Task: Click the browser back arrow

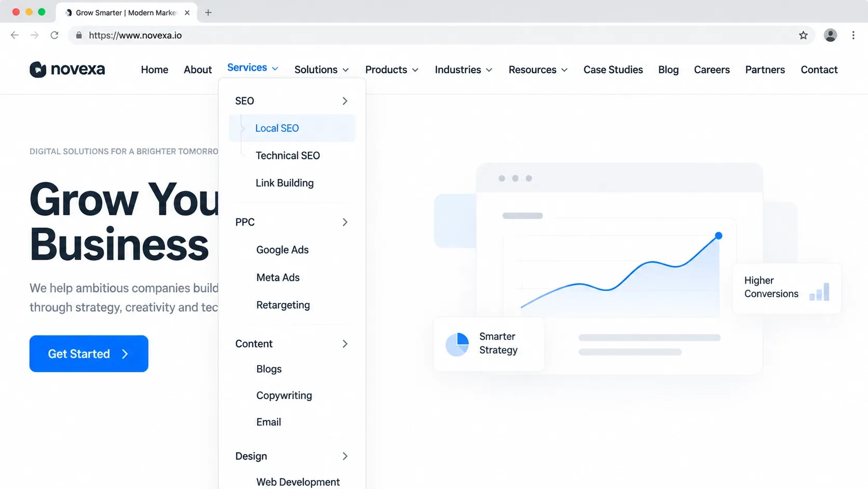Action: pyautogui.click(x=15, y=35)
